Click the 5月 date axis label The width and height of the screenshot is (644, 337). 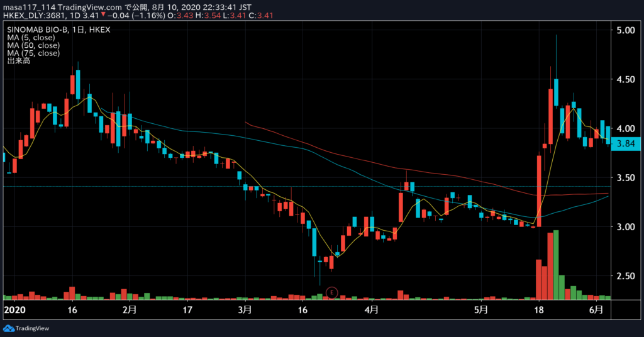point(481,310)
